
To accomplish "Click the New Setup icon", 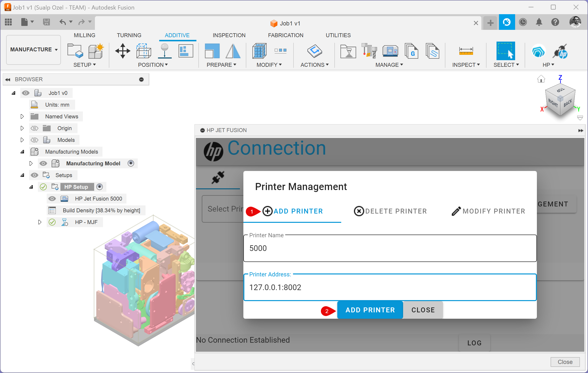I will point(75,51).
